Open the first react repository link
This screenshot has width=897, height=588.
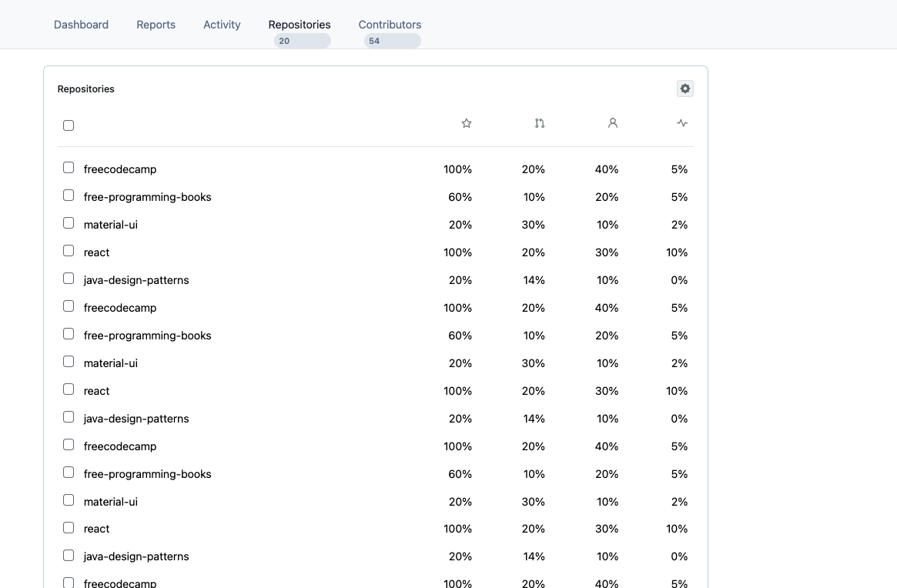[96, 252]
